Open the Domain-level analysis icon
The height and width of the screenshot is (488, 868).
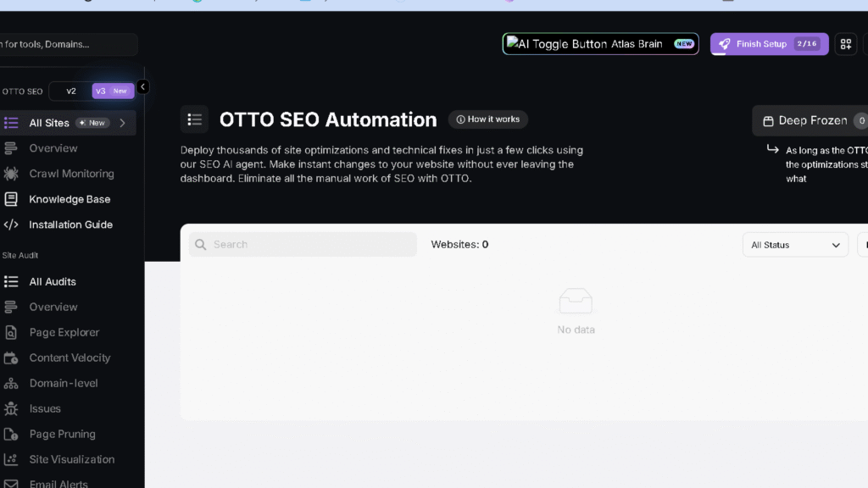(x=12, y=383)
